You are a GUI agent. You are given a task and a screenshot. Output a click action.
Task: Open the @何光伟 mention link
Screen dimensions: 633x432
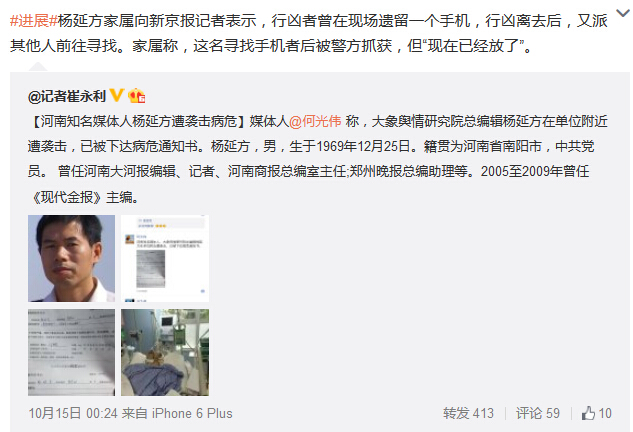pyautogui.click(x=315, y=122)
